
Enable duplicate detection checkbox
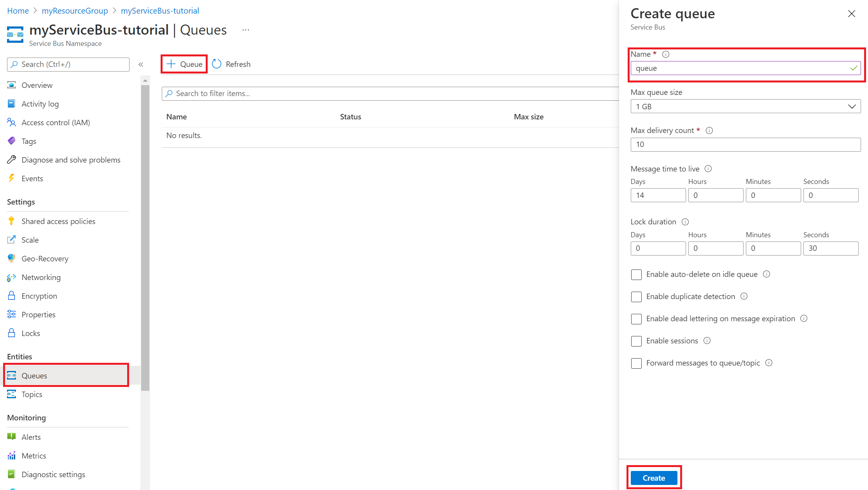click(636, 296)
